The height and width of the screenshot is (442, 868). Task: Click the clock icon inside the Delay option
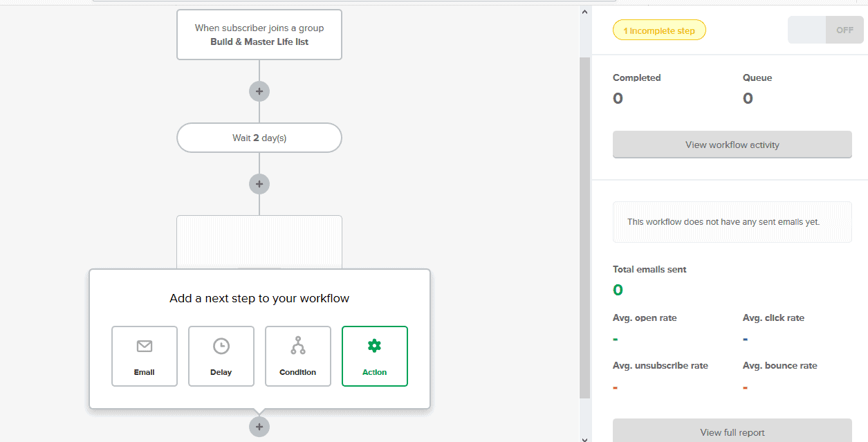click(221, 345)
